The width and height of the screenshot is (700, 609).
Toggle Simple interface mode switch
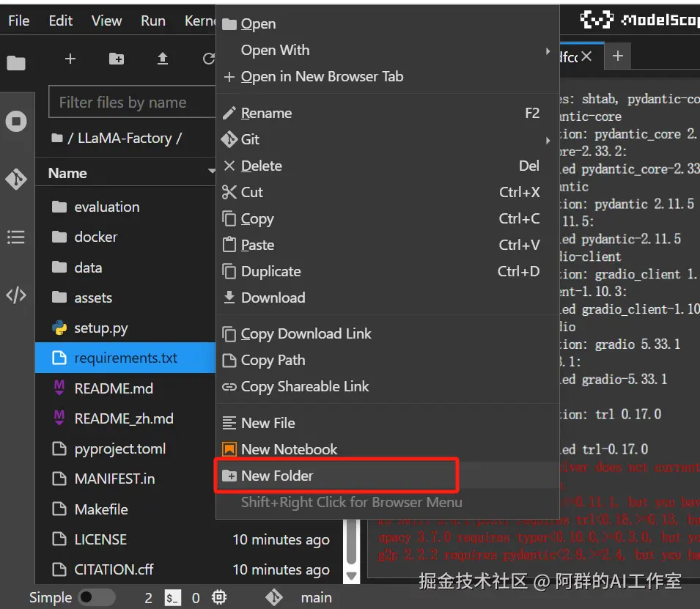97,597
